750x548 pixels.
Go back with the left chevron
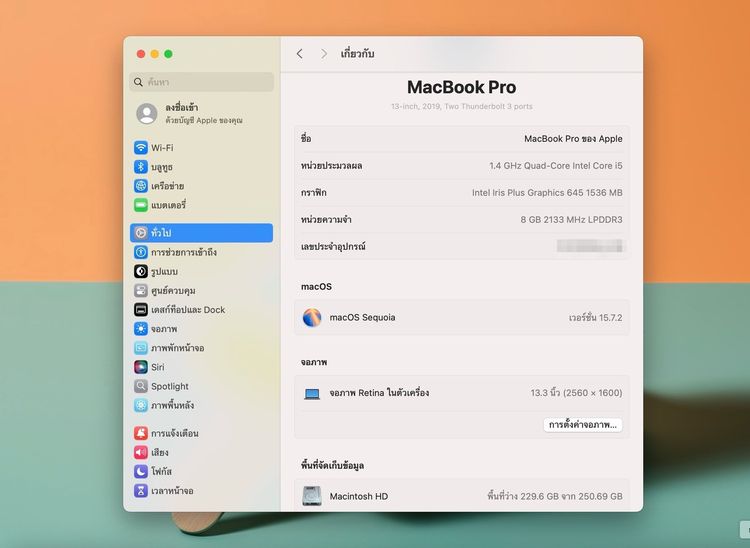[299, 54]
